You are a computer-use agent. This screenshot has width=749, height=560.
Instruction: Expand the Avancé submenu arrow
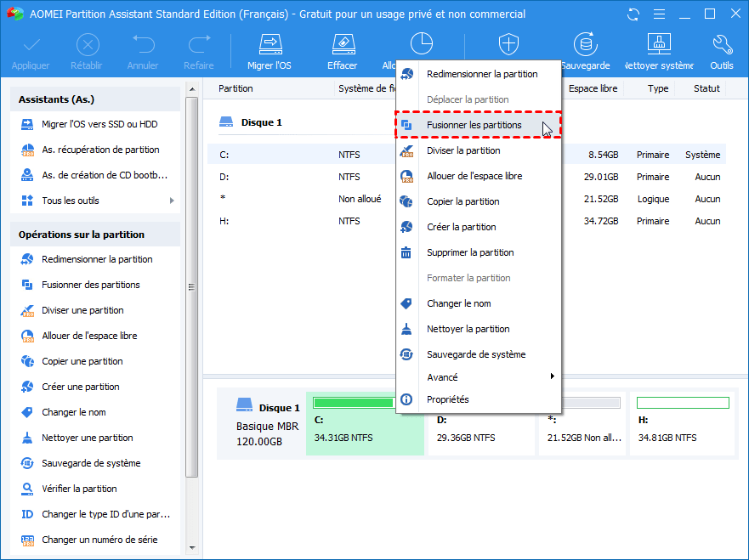pyautogui.click(x=553, y=376)
